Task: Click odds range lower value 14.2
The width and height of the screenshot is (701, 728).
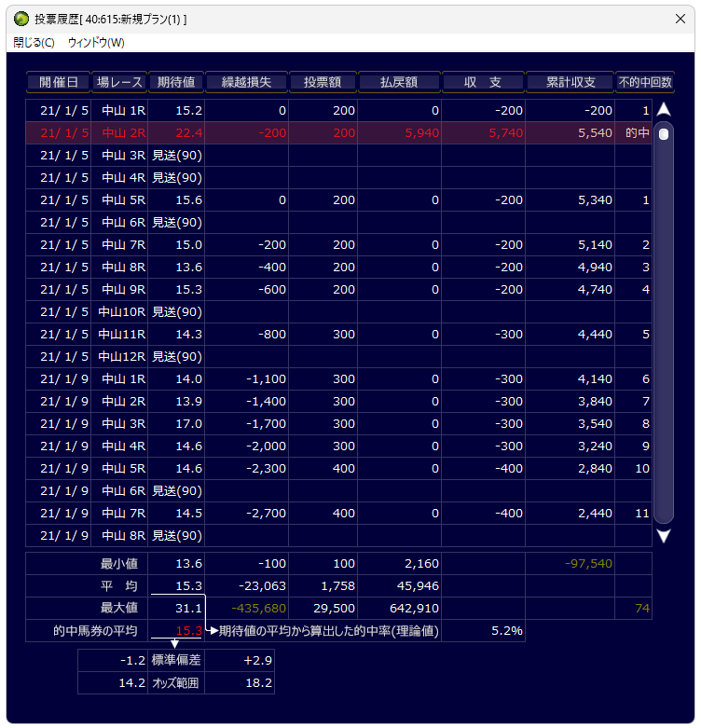Action: pyautogui.click(x=131, y=683)
